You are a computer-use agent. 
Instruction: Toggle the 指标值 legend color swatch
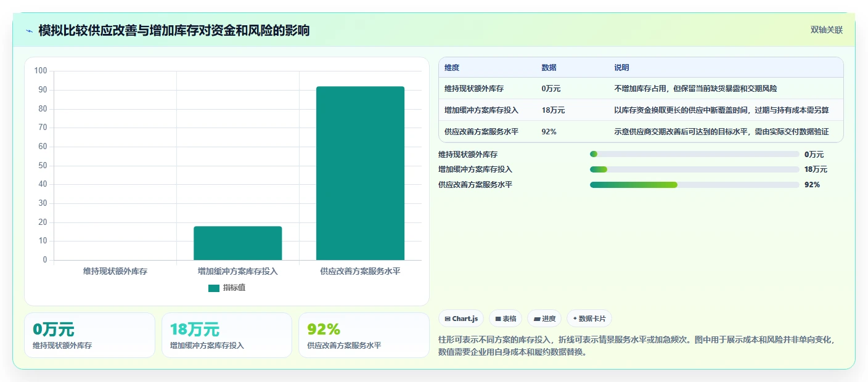[x=214, y=288]
